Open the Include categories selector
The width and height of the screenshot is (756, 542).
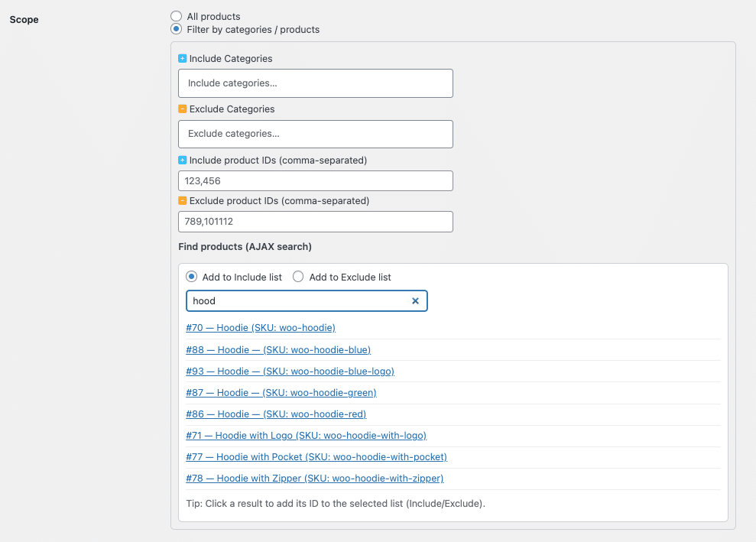coord(315,83)
